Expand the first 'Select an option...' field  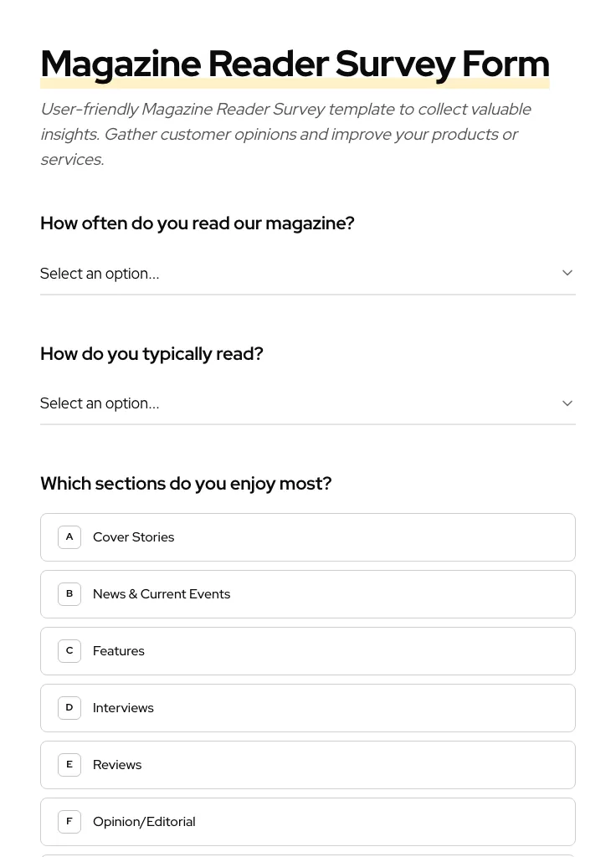pos(308,273)
